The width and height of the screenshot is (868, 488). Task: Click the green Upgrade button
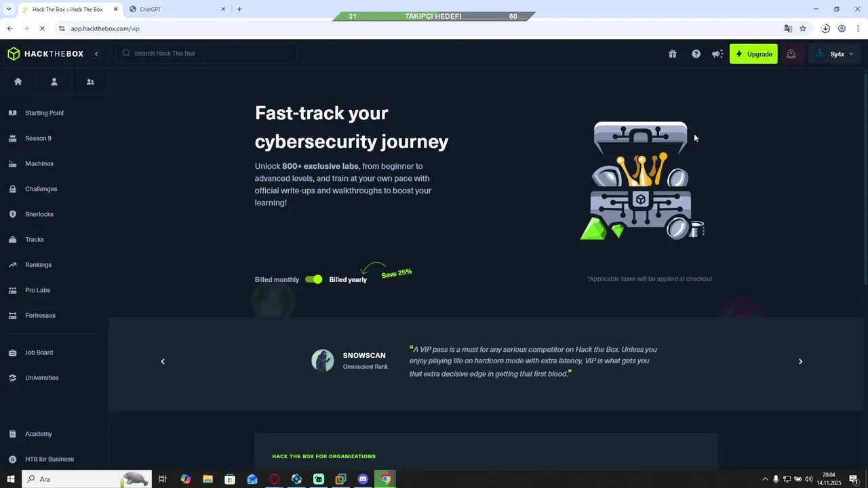753,54
